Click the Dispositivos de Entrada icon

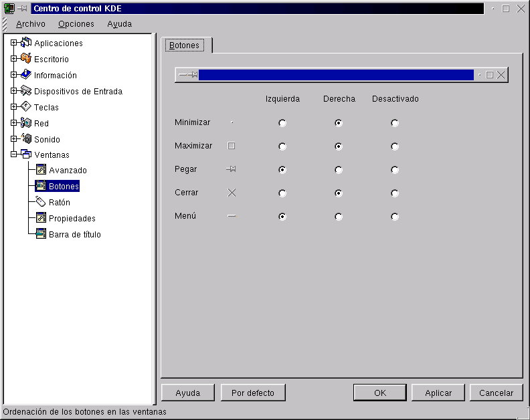[x=26, y=91]
